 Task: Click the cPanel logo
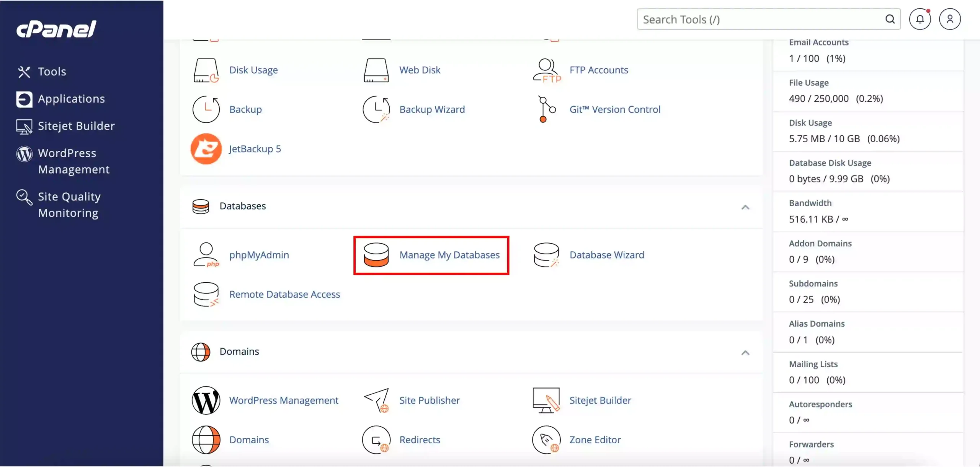coord(56,29)
